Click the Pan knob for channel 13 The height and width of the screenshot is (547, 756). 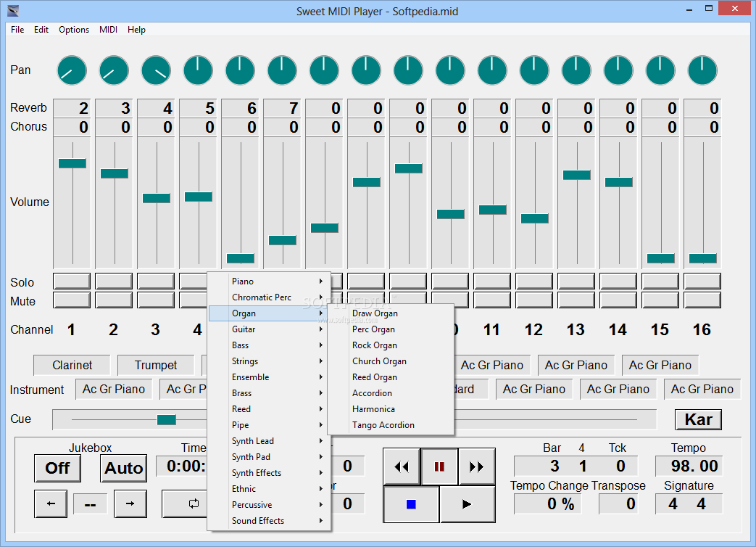pos(576,70)
